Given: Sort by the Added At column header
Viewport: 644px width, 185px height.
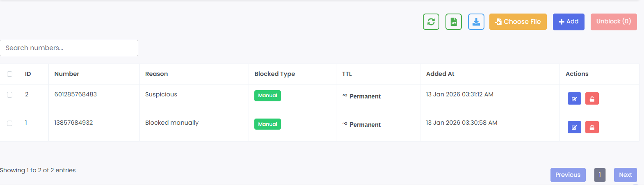Looking at the screenshot, I should [440, 74].
